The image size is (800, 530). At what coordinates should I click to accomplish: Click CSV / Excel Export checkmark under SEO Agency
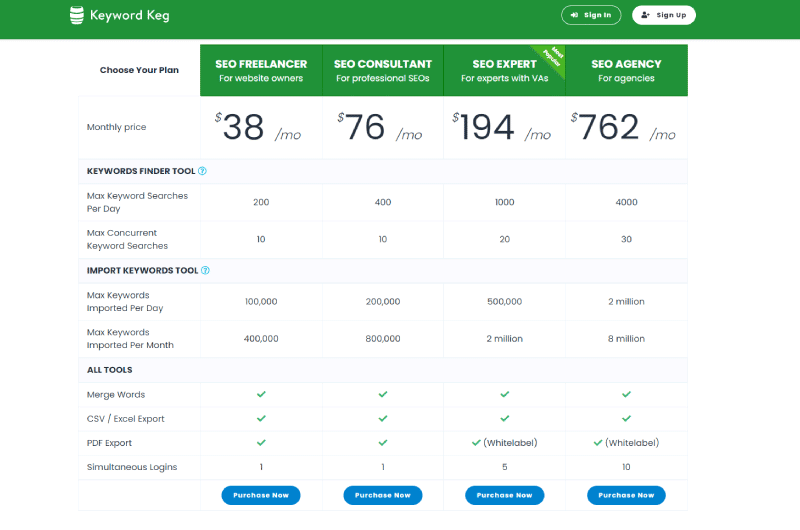(627, 418)
